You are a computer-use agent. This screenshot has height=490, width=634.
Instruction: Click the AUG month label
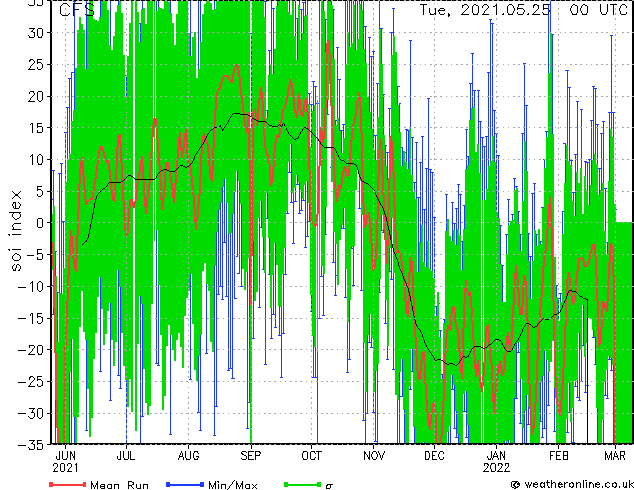pos(188,456)
